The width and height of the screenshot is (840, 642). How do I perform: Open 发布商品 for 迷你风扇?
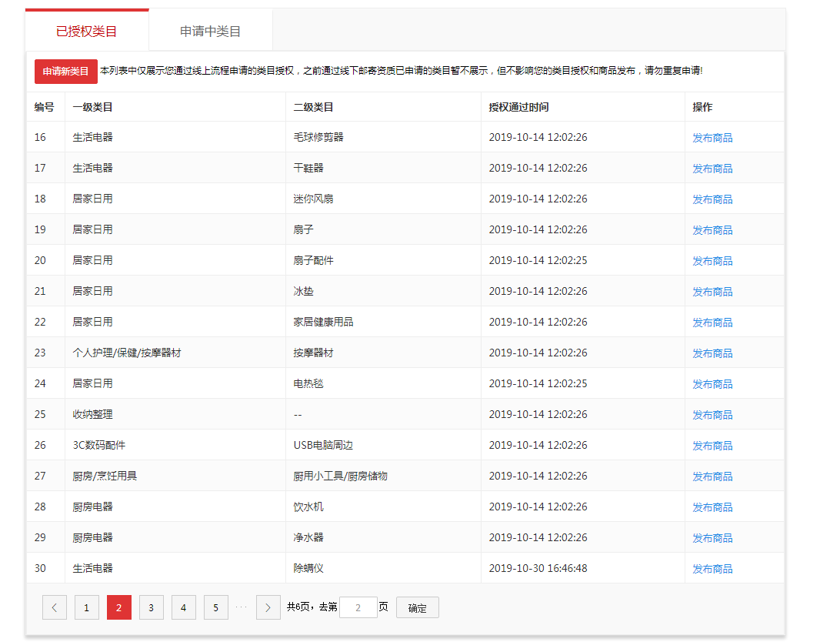coord(712,199)
